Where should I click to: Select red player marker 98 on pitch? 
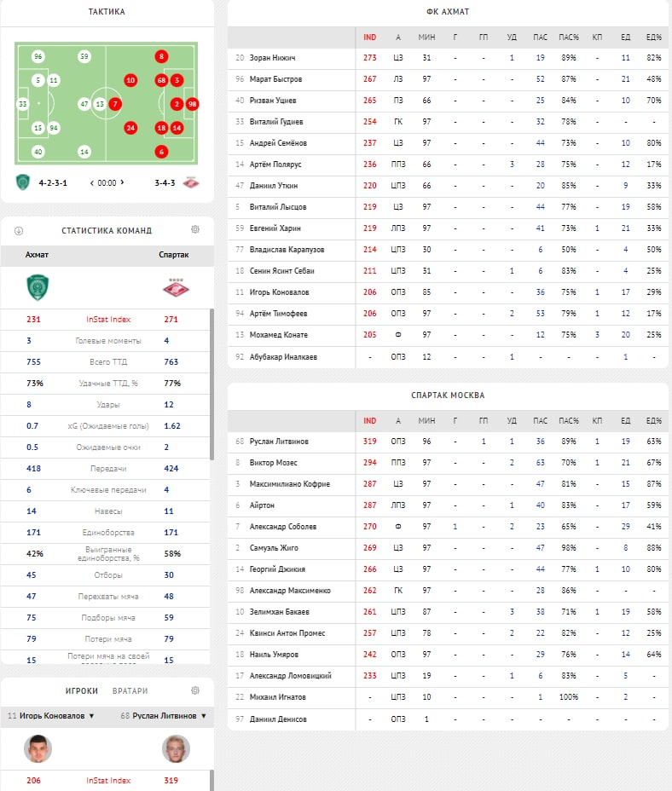(193, 104)
